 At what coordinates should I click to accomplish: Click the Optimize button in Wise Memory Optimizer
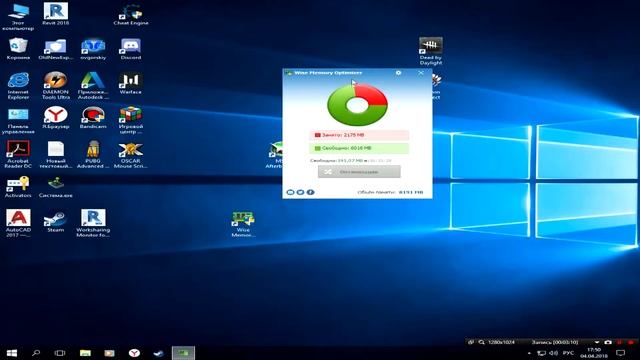(359, 172)
